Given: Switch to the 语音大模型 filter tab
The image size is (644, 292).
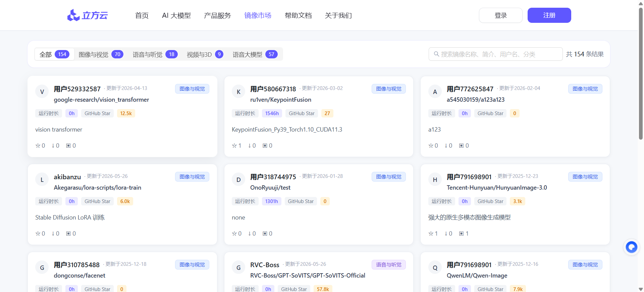Looking at the screenshot, I should (x=255, y=54).
